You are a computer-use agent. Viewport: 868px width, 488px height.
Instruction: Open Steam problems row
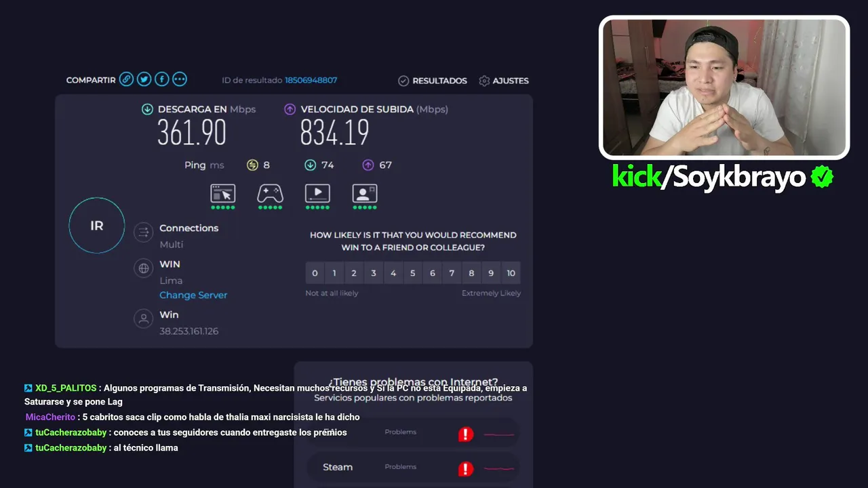pyautogui.click(x=413, y=467)
